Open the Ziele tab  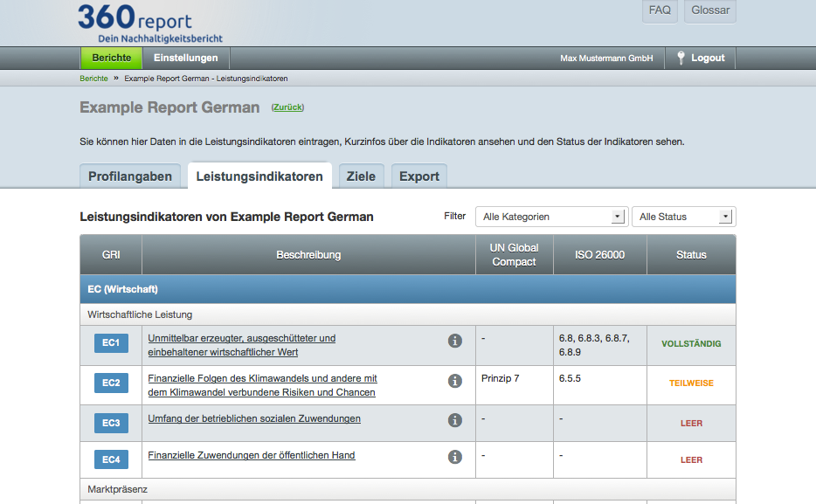[x=361, y=176]
